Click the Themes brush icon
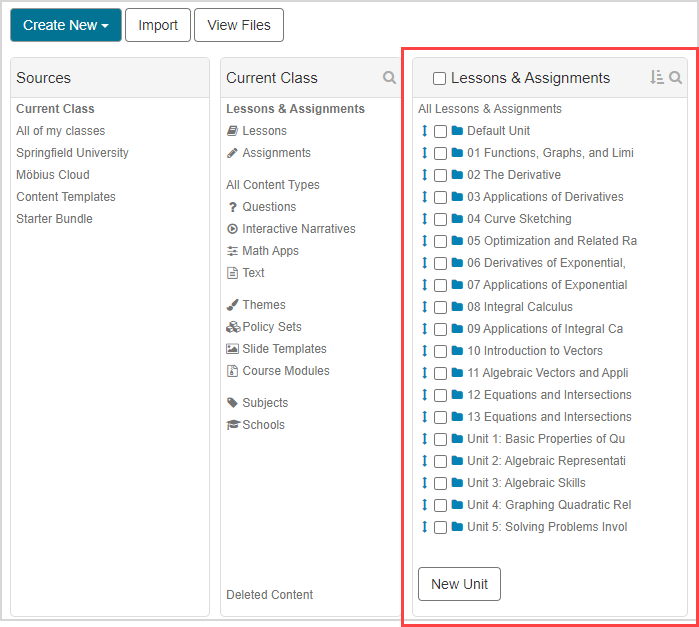699x627 pixels. (x=233, y=305)
